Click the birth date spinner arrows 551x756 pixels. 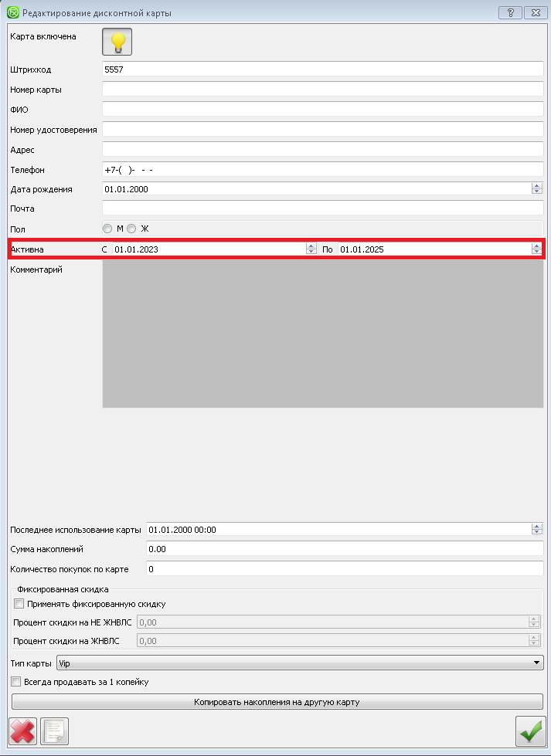(x=536, y=189)
